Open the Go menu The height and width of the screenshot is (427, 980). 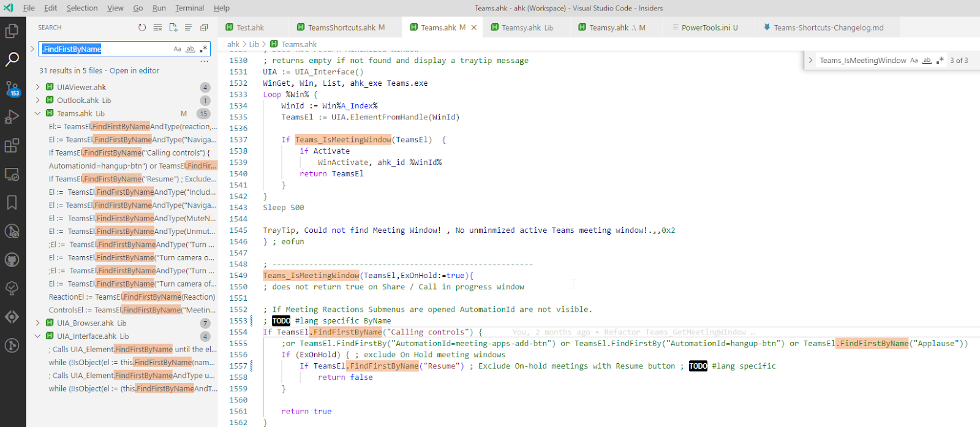tap(138, 8)
